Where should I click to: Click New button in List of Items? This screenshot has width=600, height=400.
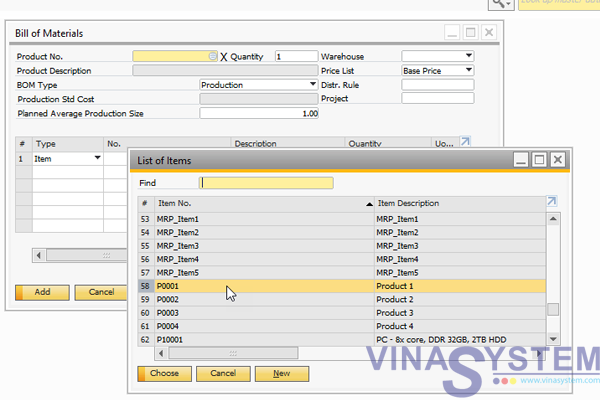click(x=282, y=374)
